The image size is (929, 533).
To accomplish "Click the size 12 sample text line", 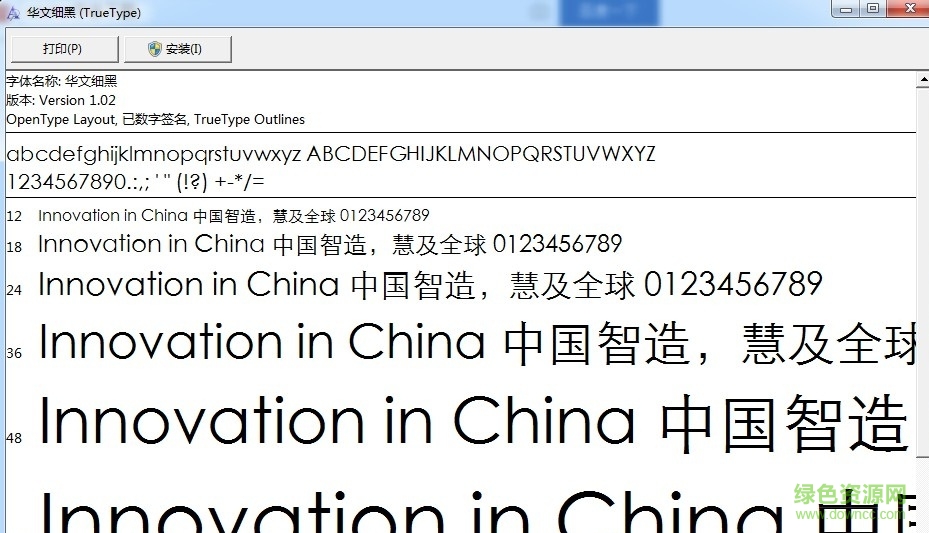I will click(233, 216).
